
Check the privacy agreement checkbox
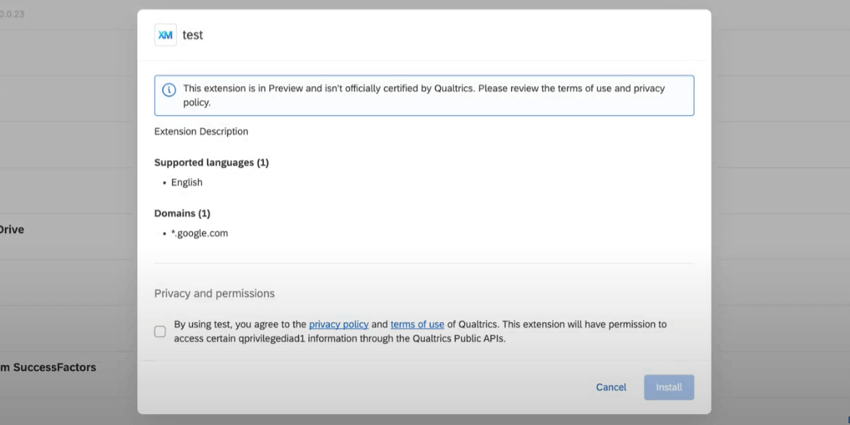coord(160,331)
